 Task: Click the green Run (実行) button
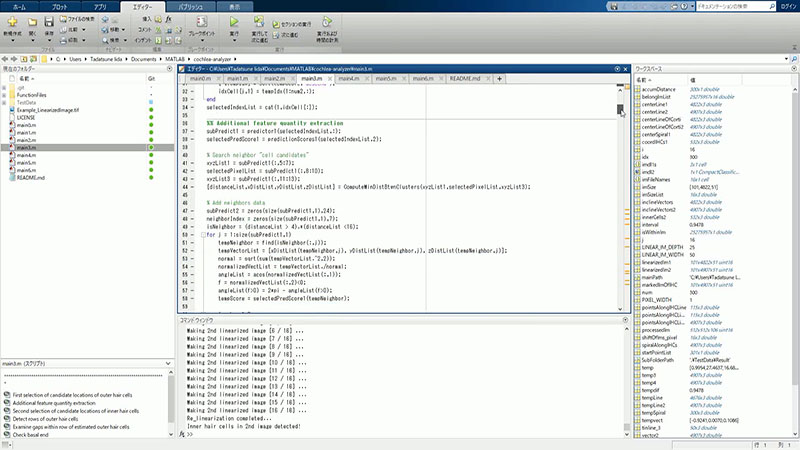click(x=234, y=22)
